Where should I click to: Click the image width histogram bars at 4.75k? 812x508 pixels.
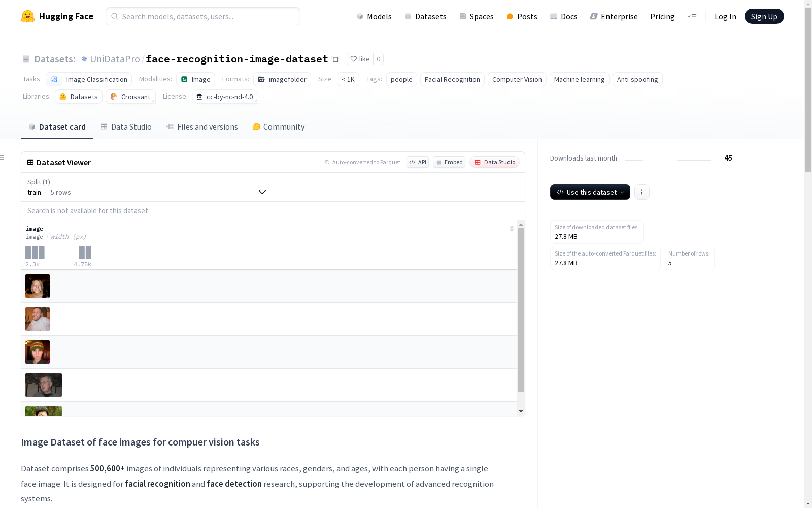point(85,252)
